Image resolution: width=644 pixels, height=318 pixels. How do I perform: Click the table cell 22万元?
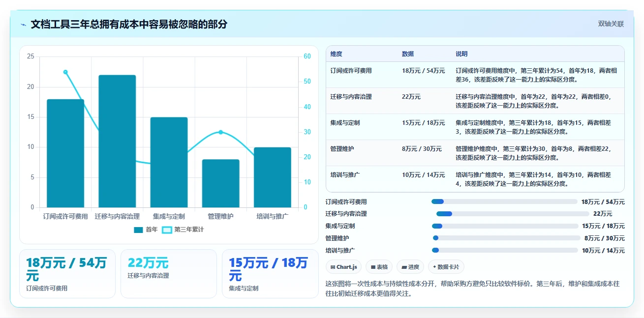(x=411, y=97)
